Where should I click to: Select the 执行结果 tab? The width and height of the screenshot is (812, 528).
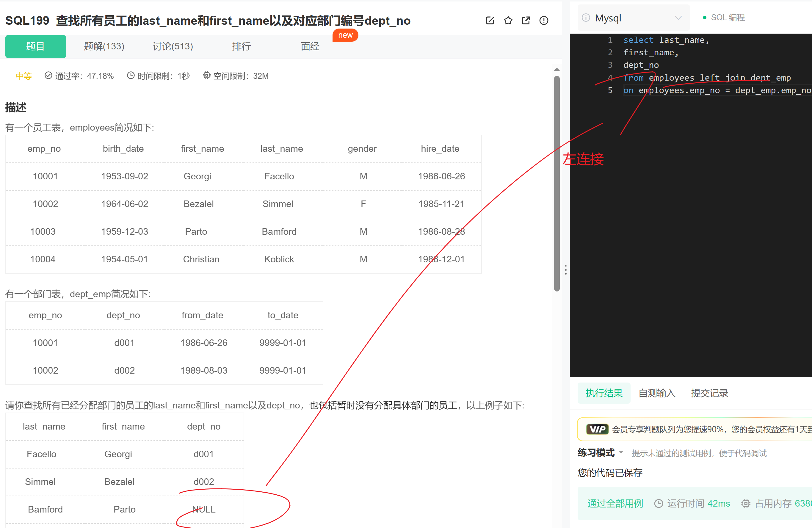[604, 393]
